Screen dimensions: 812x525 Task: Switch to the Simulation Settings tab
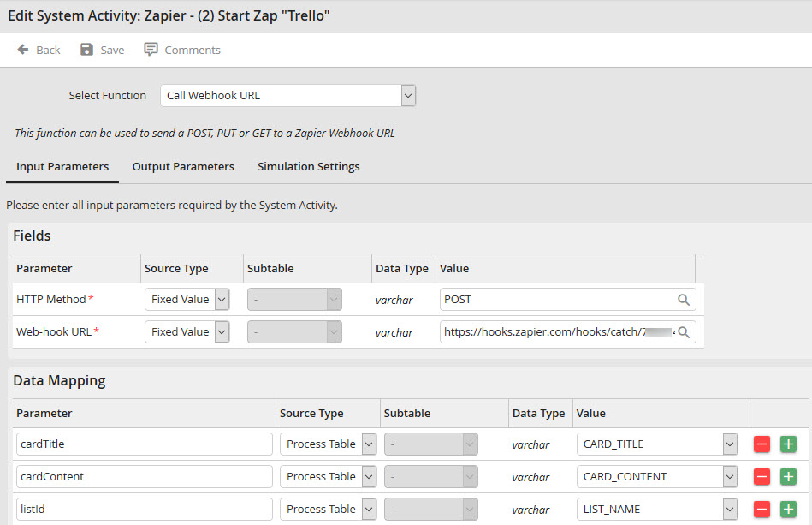[x=309, y=167]
